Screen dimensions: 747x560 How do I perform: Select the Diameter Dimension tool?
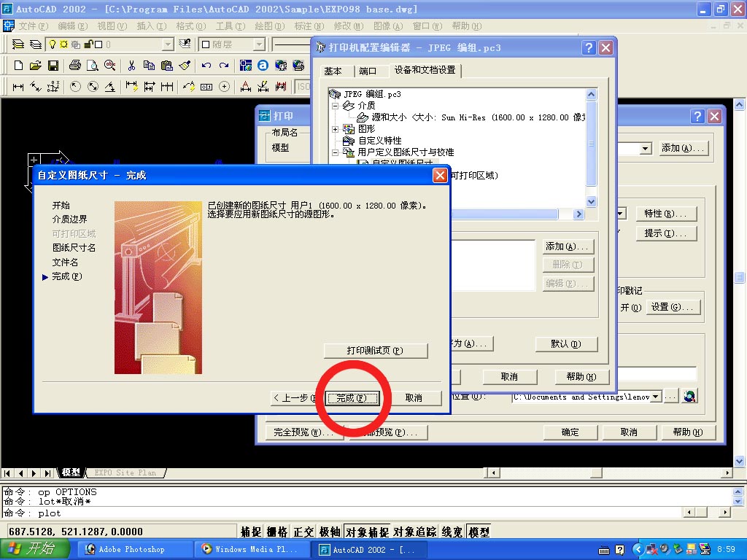(93, 87)
